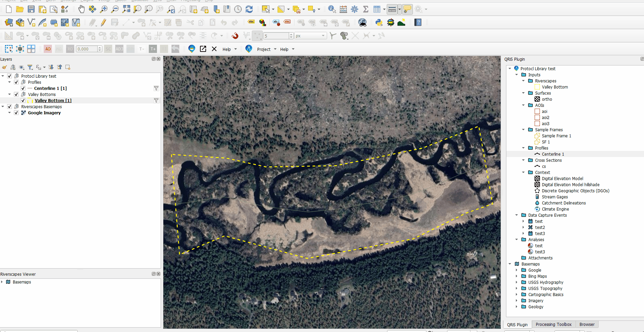Expand the test2 data capture event
The width and height of the screenshot is (644, 332).
523,227
